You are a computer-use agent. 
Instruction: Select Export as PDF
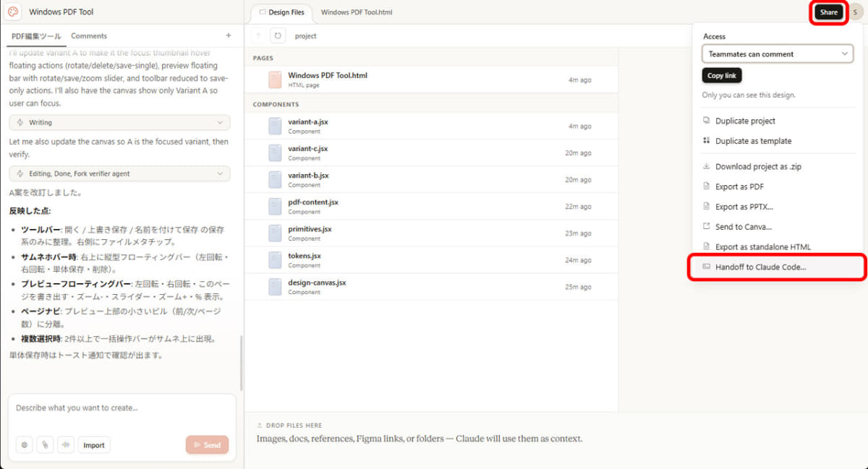(739, 186)
